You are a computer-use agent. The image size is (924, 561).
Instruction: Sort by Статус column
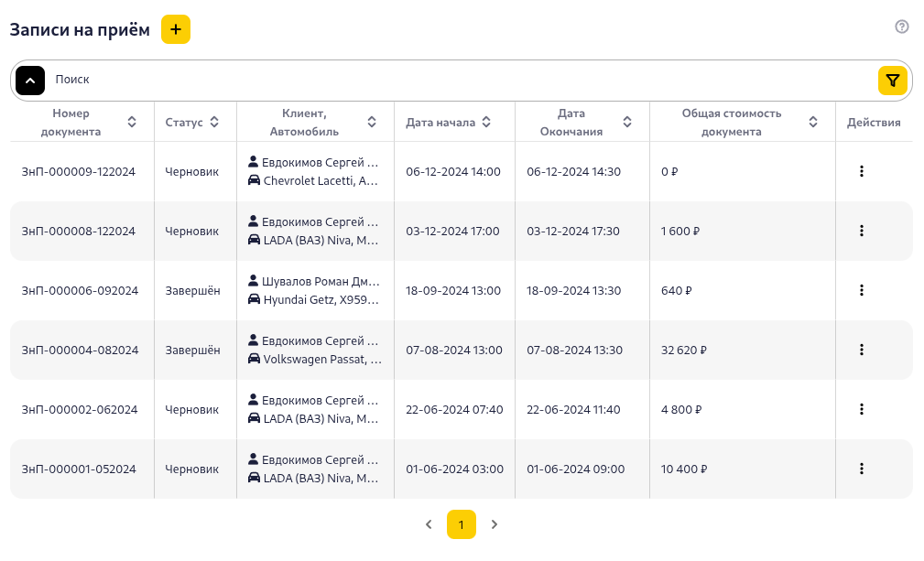click(x=214, y=122)
